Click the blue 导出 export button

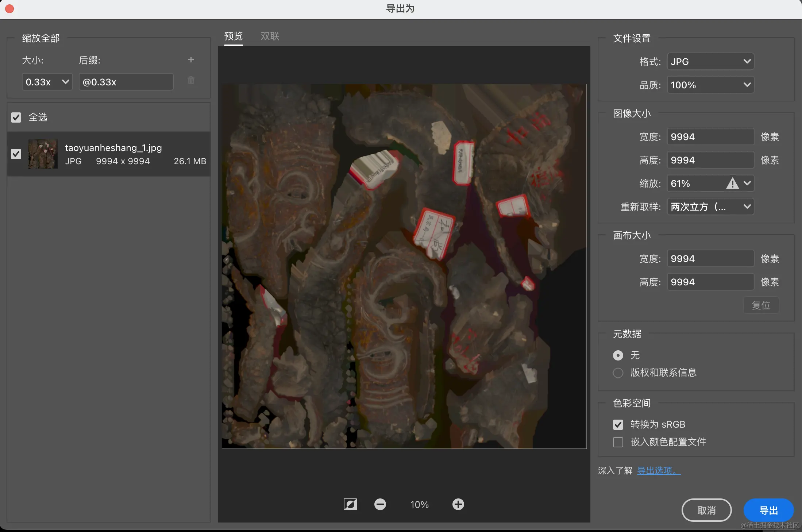click(768, 510)
